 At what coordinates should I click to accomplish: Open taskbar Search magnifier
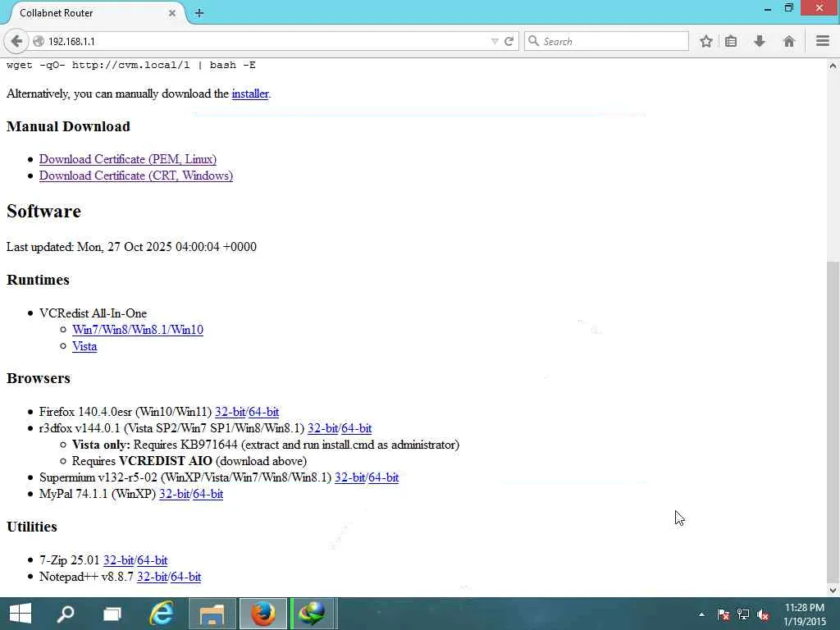coord(66,614)
